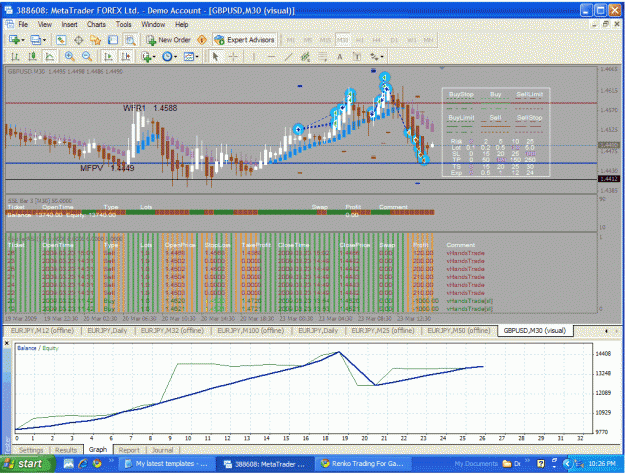Select the text label tool
The image size is (625, 474).
coord(357,57)
